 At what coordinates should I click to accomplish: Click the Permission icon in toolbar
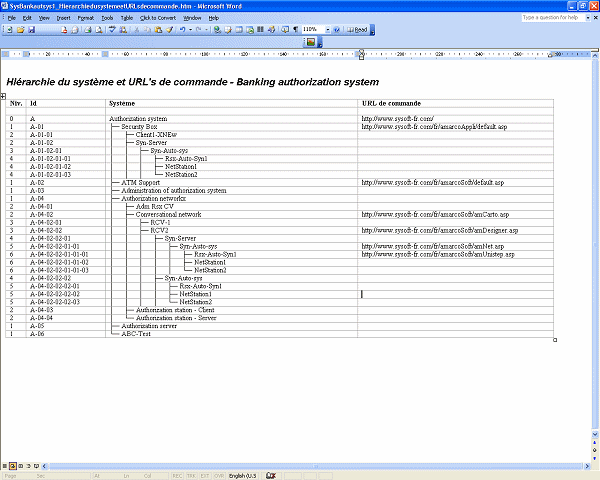pos(64,29)
